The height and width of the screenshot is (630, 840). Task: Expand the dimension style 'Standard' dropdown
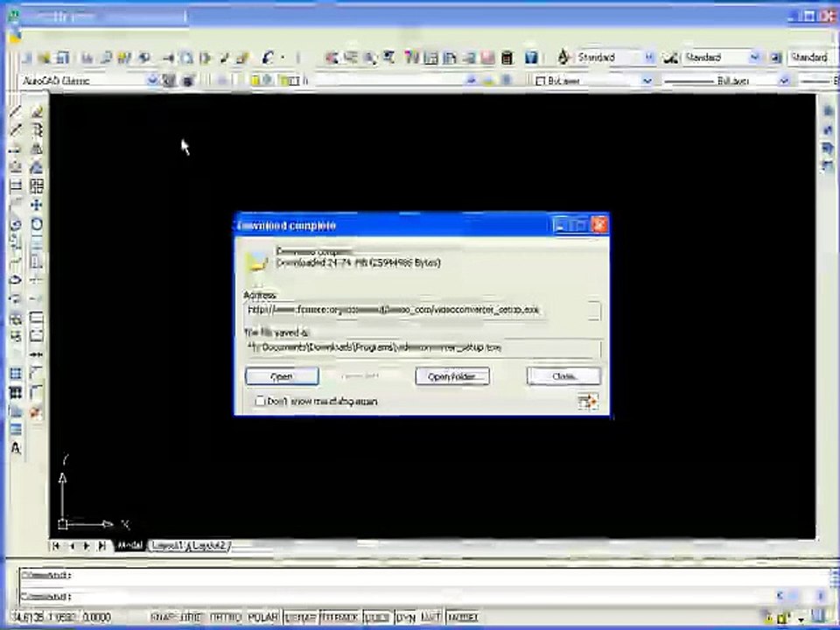755,58
